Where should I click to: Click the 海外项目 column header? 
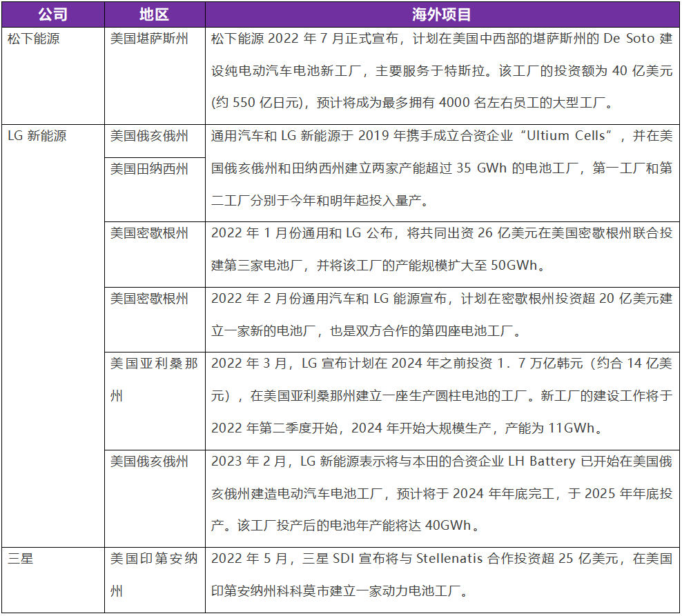coord(442,14)
